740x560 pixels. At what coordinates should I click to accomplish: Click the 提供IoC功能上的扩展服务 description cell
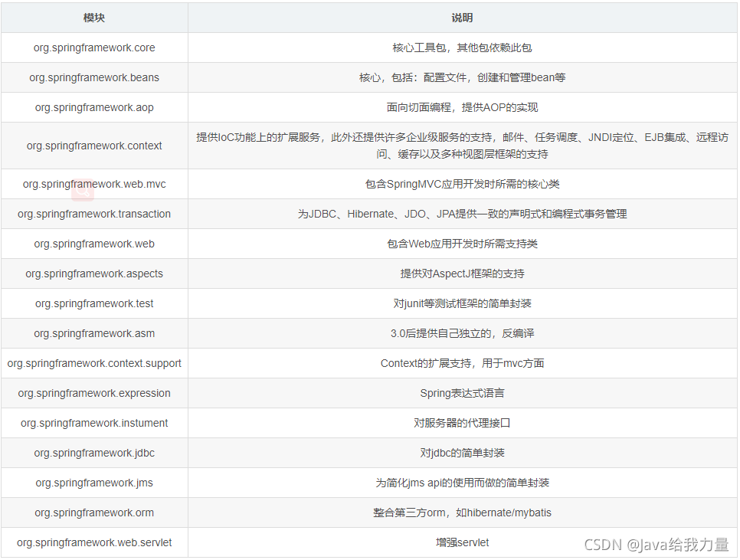coord(462,146)
